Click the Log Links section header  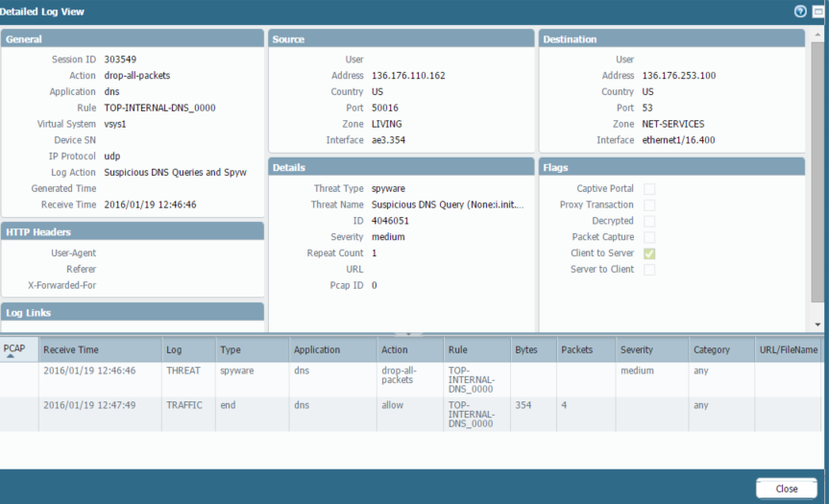(x=133, y=312)
